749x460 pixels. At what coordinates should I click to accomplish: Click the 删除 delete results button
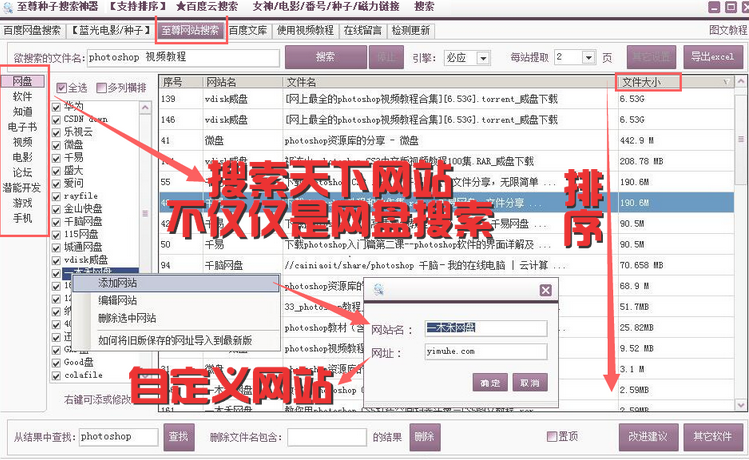(x=425, y=437)
